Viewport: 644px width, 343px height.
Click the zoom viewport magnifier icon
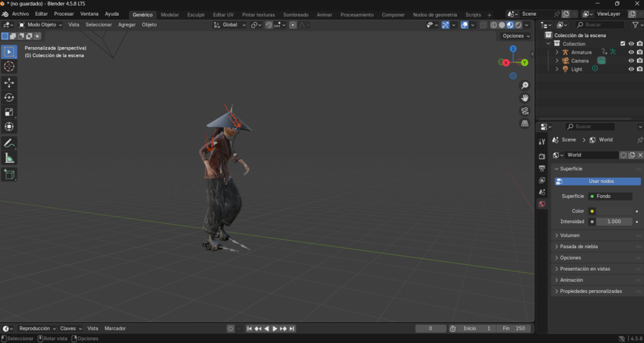pos(525,85)
